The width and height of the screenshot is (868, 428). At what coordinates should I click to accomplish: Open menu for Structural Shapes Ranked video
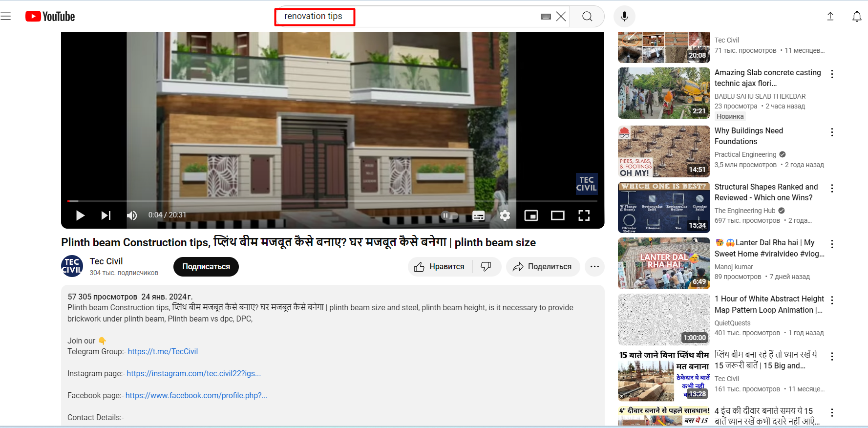(832, 189)
